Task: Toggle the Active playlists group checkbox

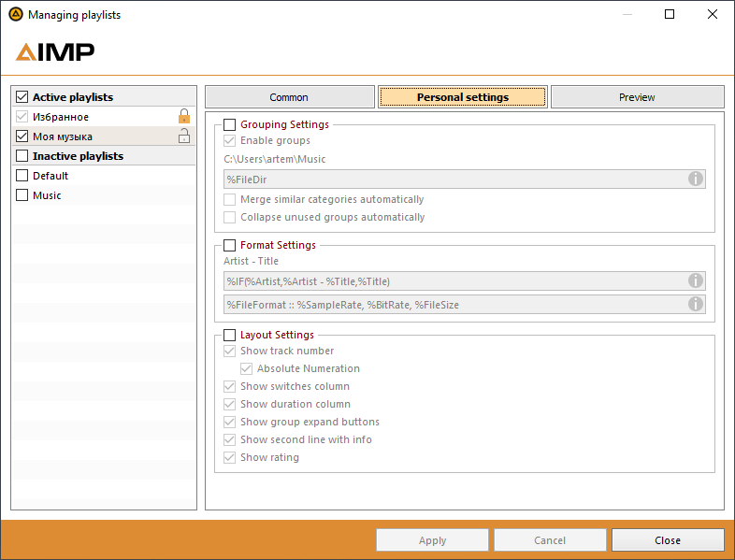Action: coord(22,97)
